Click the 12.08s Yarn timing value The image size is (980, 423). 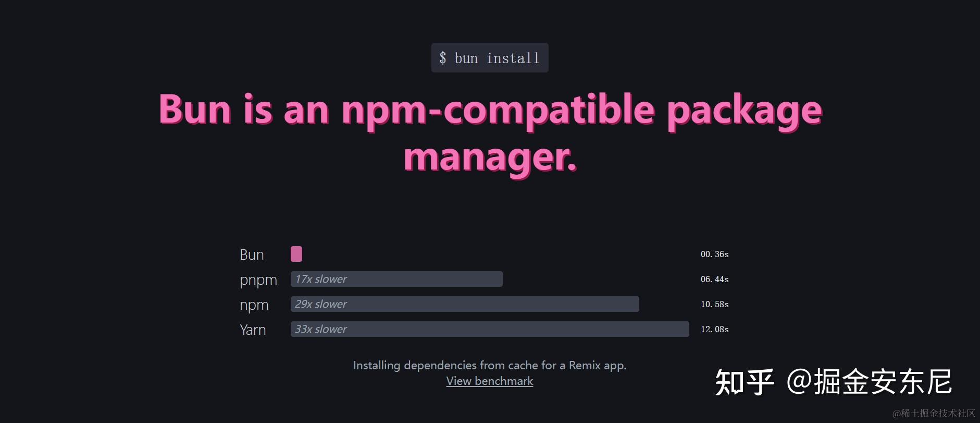[714, 330]
